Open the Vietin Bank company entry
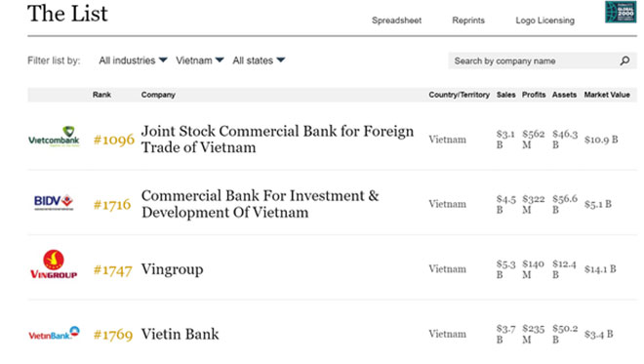Viewport: 644px width, 364px height. (180, 334)
